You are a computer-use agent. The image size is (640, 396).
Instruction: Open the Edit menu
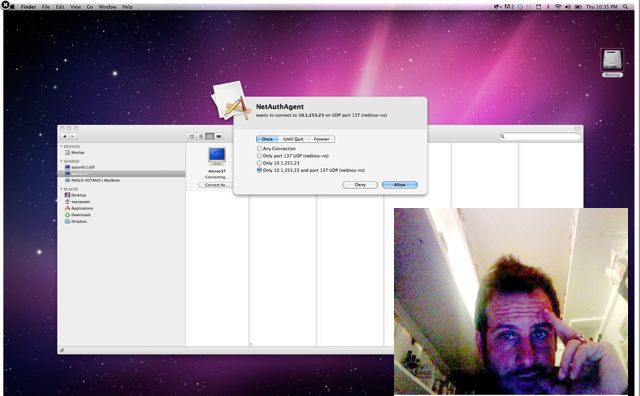tap(60, 7)
